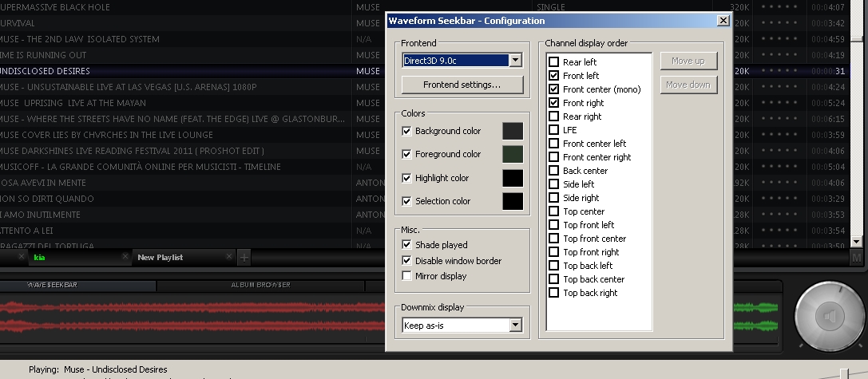Select Side right channel label
868x379 pixels.
(581, 198)
